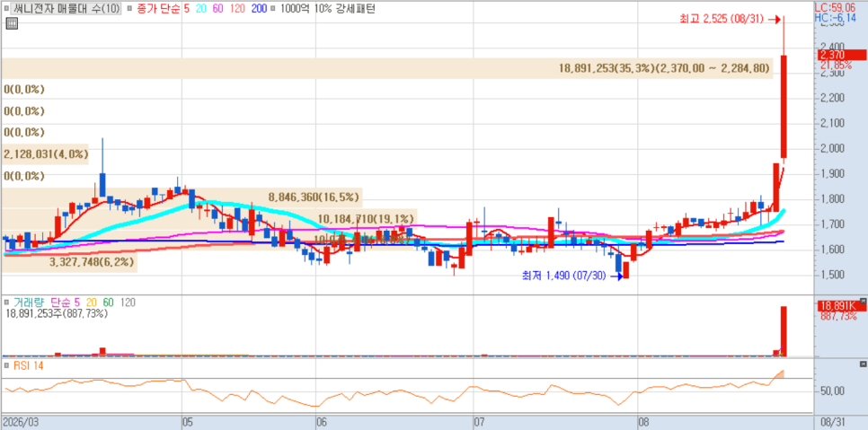868x430 pixels.
Task: Click the square marker before 거래량 label
Action: (x=6, y=303)
